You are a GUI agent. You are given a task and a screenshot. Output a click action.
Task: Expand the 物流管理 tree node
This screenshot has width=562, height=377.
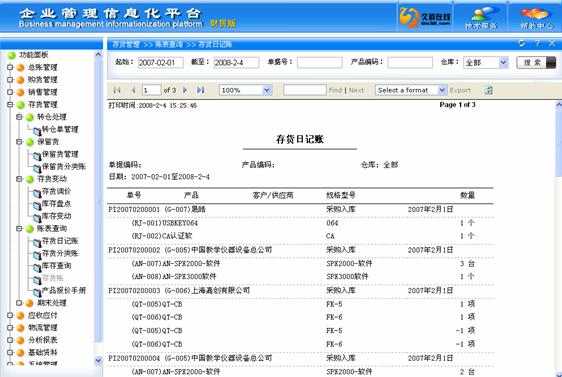tap(10, 328)
